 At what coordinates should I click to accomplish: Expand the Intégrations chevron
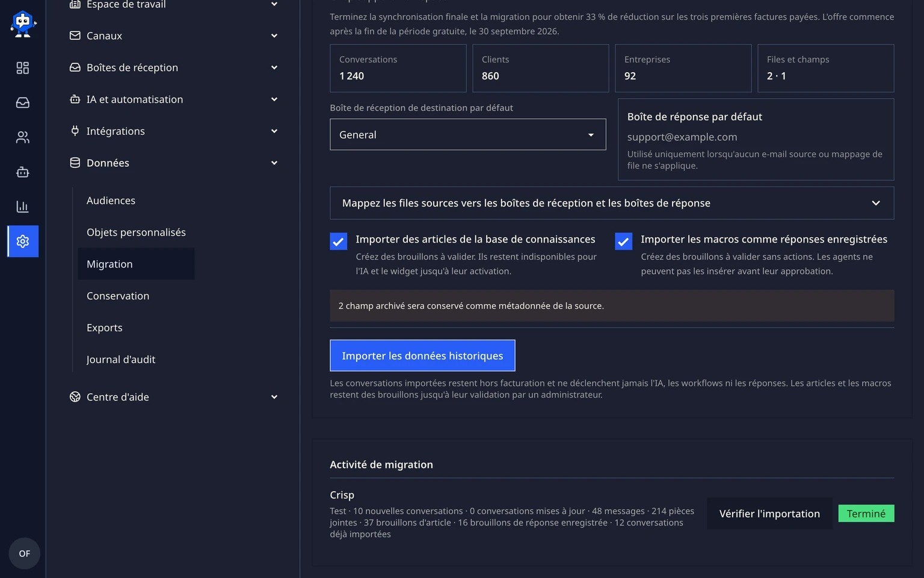[x=274, y=131]
